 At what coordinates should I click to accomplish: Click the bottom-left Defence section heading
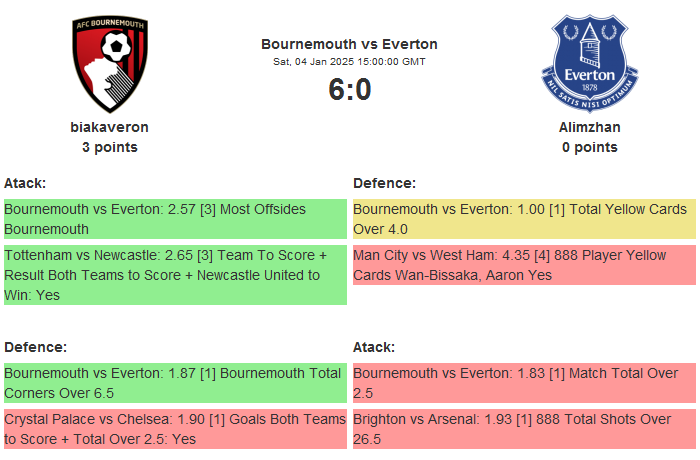pos(35,347)
